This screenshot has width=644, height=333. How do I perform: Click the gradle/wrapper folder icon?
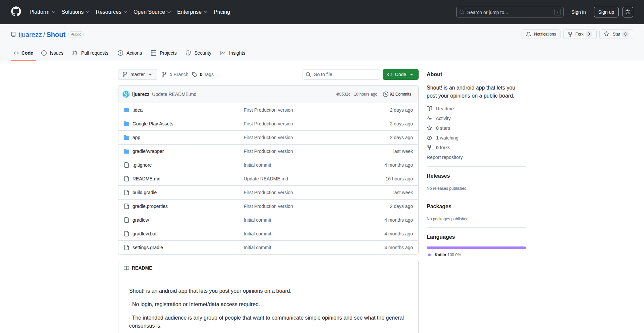pyautogui.click(x=126, y=151)
